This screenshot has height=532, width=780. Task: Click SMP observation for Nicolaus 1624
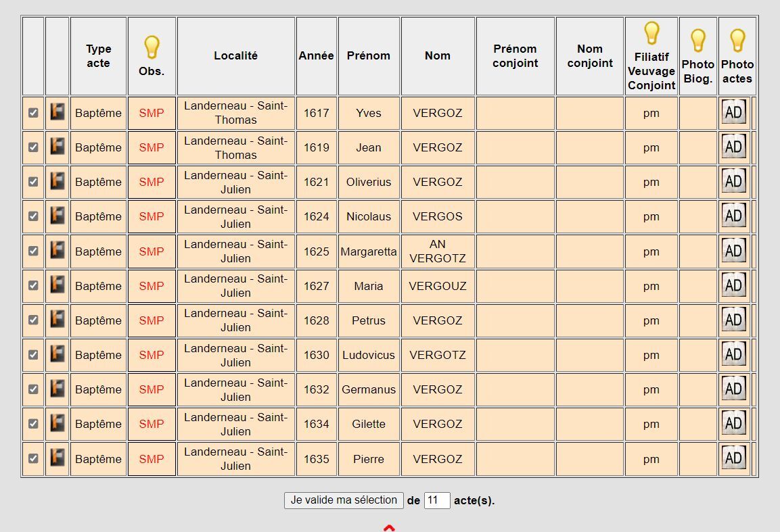[152, 217]
